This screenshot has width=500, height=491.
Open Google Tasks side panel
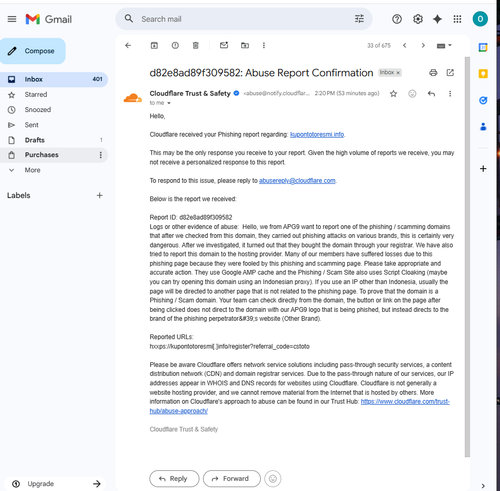[x=483, y=100]
